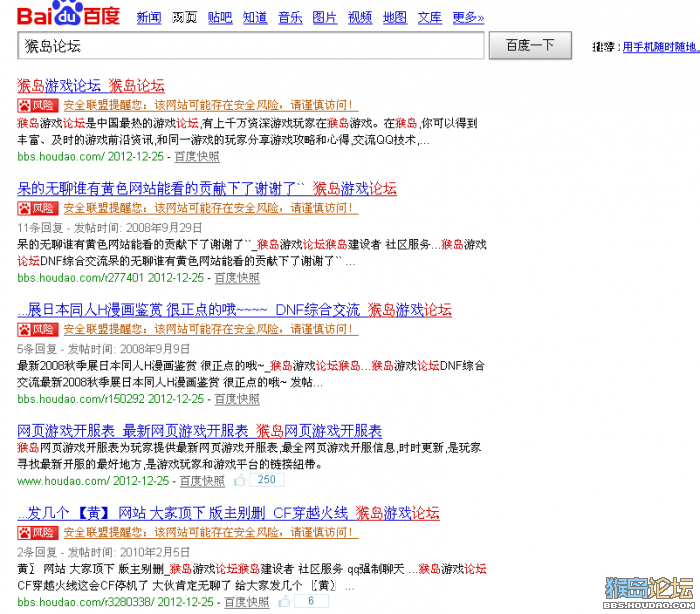Focus the search box containing 猴岛论坛
This screenshot has width=700, height=614.
251,46
